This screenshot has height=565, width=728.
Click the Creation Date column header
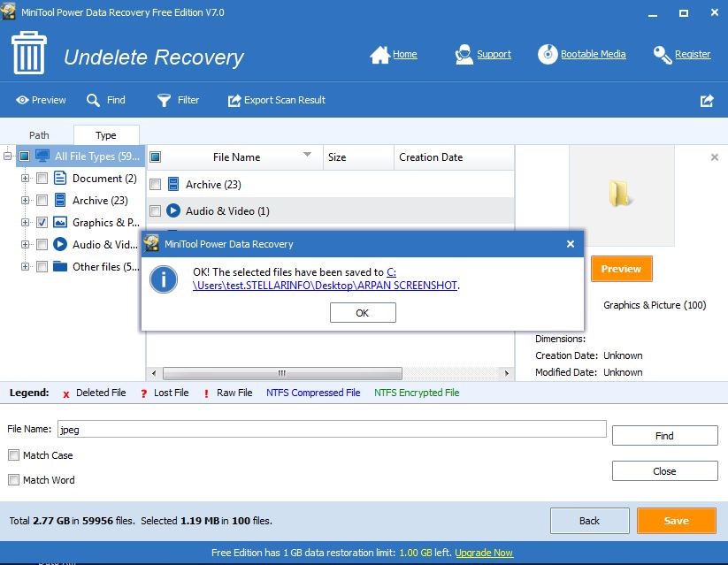tap(454, 157)
